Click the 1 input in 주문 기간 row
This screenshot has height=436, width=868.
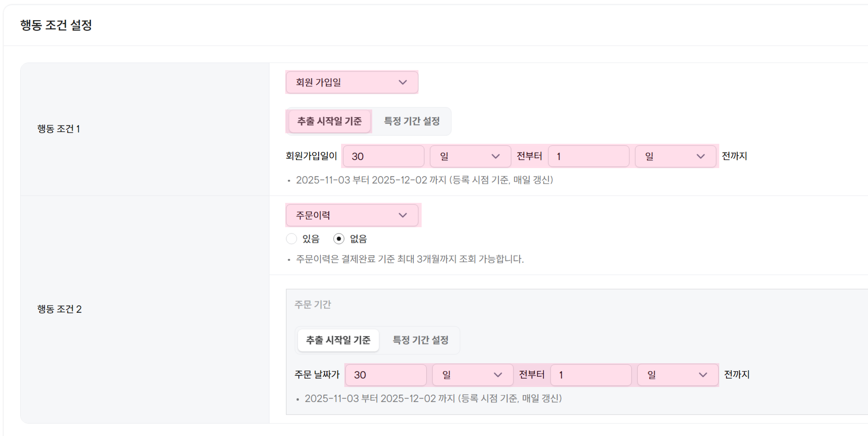[x=591, y=375]
